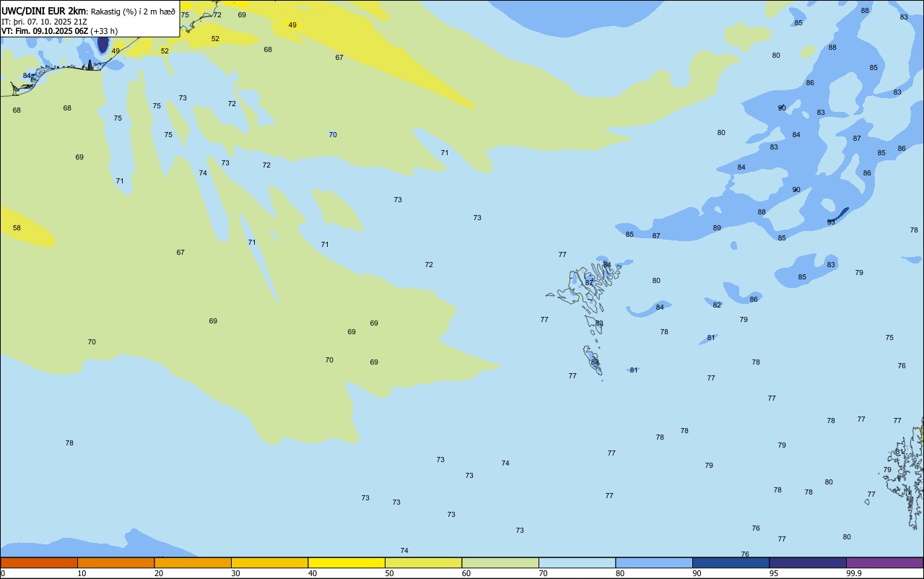Click the 0–10 dark orange legend swatch
Viewport: 924px width, 579px height.
tap(39, 562)
